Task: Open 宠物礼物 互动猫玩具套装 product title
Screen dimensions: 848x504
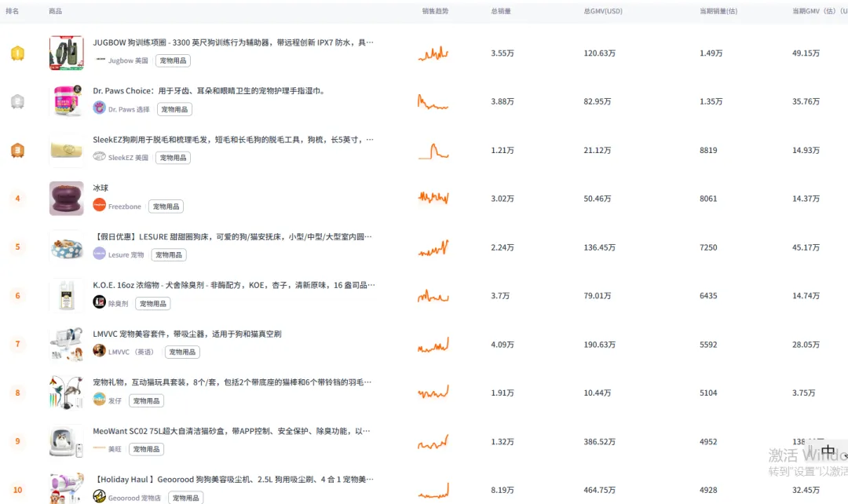Action: [232, 382]
